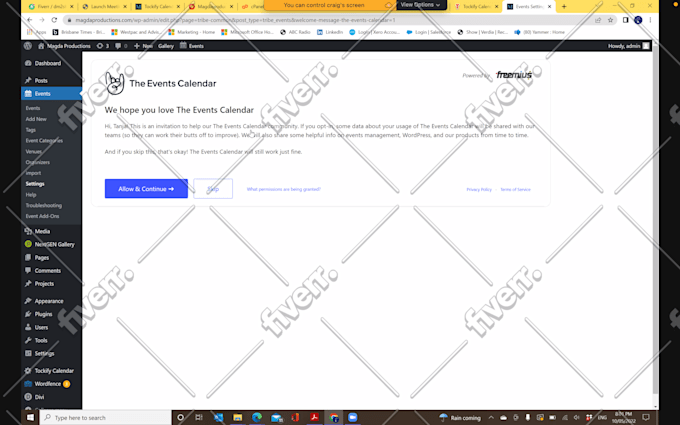
Task: Open the Dashboard in the sidebar
Action: click(x=47, y=63)
